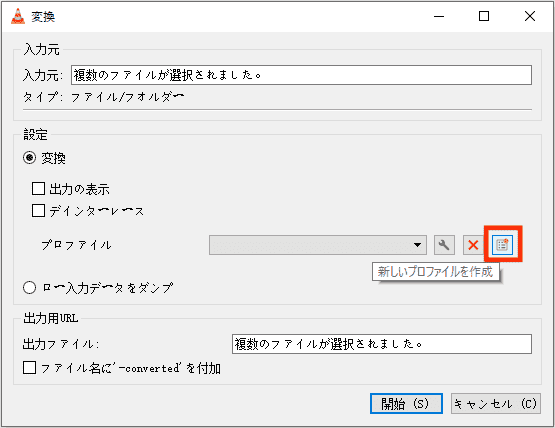This screenshot has width=555, height=428.
Task: Check the '-converted' filename append box
Action: [x=29, y=368]
